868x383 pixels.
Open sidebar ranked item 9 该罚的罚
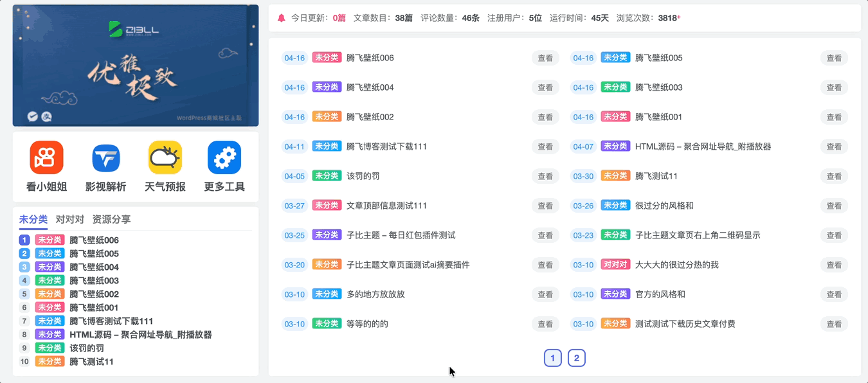87,348
